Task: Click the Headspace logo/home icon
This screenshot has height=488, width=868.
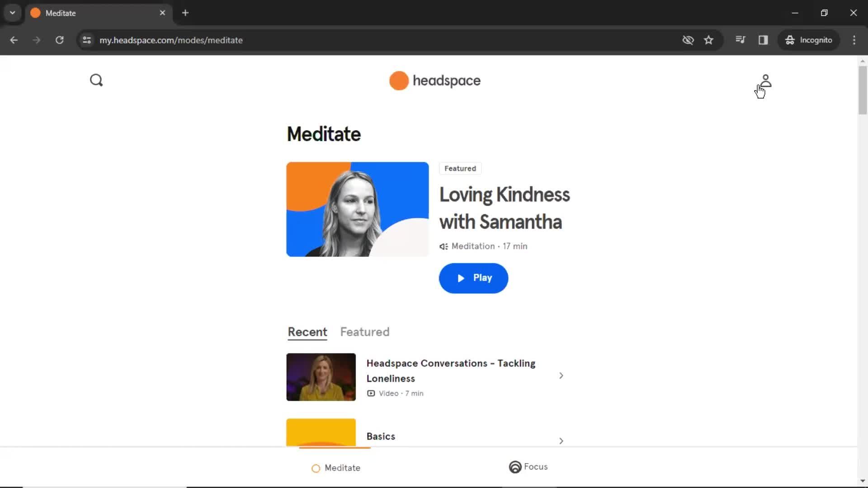Action: (434, 80)
